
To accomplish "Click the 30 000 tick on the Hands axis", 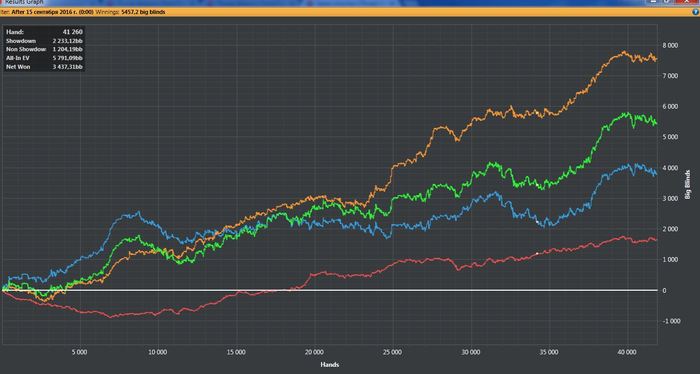I will pyautogui.click(x=471, y=352).
